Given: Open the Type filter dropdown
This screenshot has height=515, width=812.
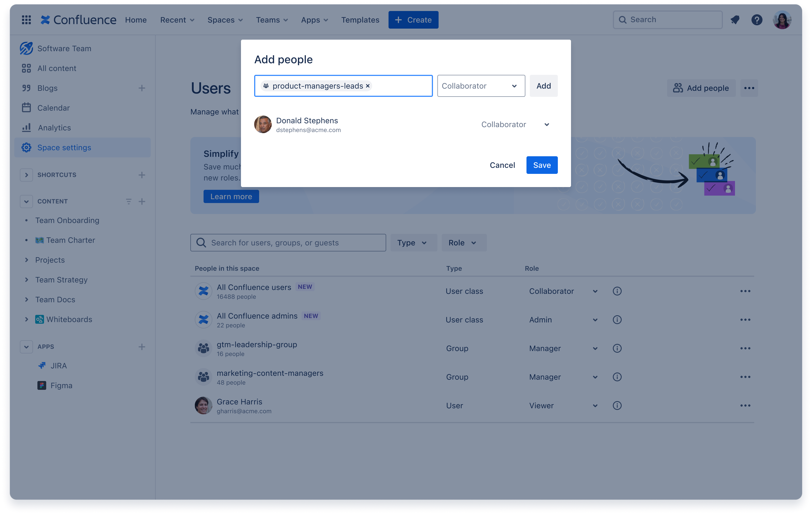Looking at the screenshot, I should (x=413, y=242).
